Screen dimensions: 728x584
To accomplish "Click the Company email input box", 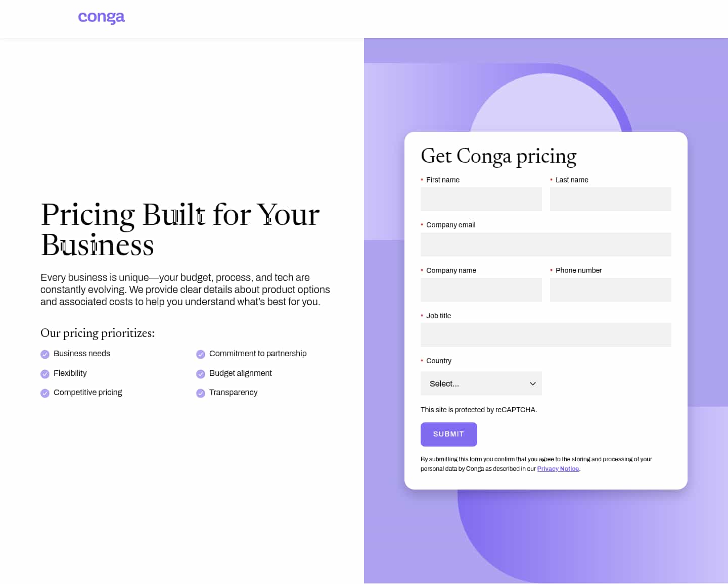I will pyautogui.click(x=545, y=245).
